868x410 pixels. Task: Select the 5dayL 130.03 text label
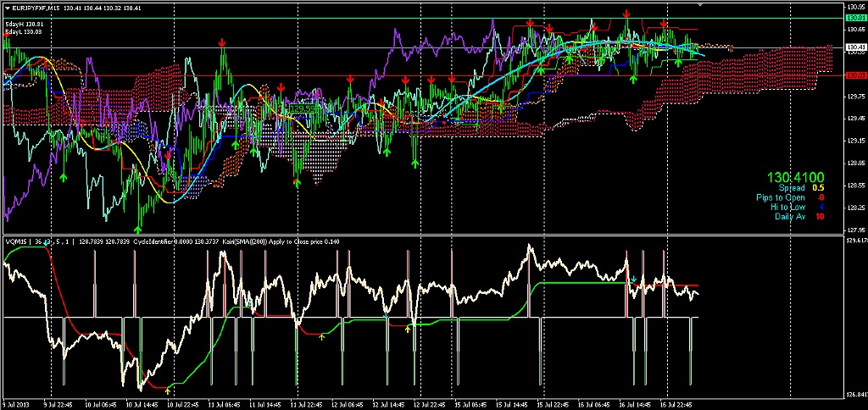click(24, 31)
